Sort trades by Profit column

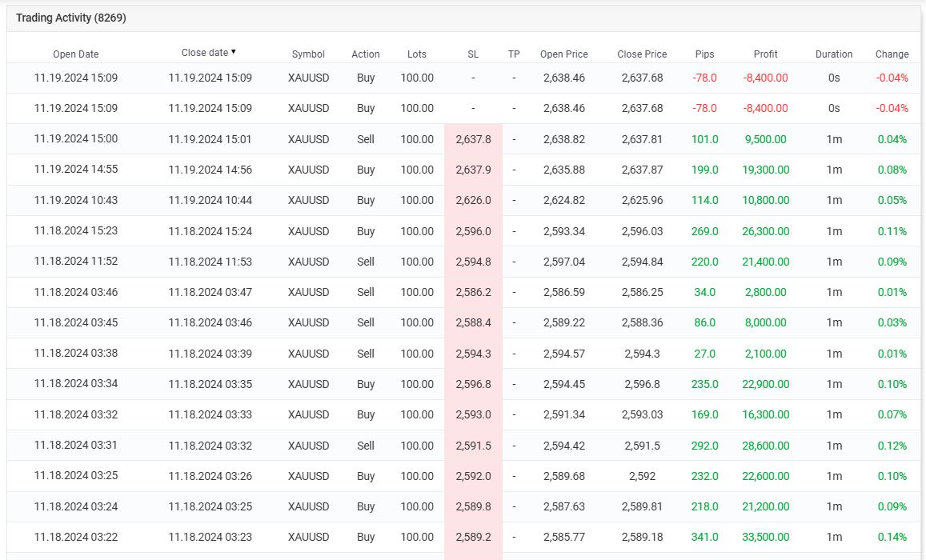(766, 54)
